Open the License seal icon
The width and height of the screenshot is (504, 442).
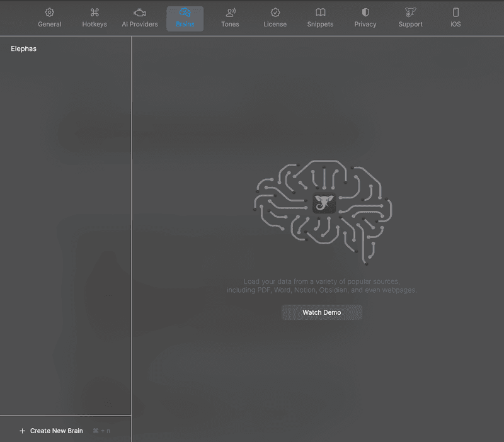point(275,12)
